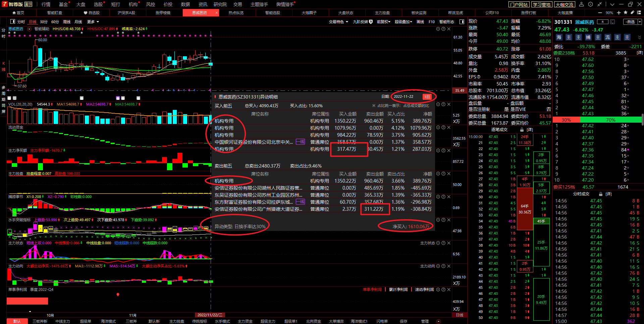The image size is (644, 324).
Task: Select the 主力控盘 bottom template tab
Action: [177, 321]
